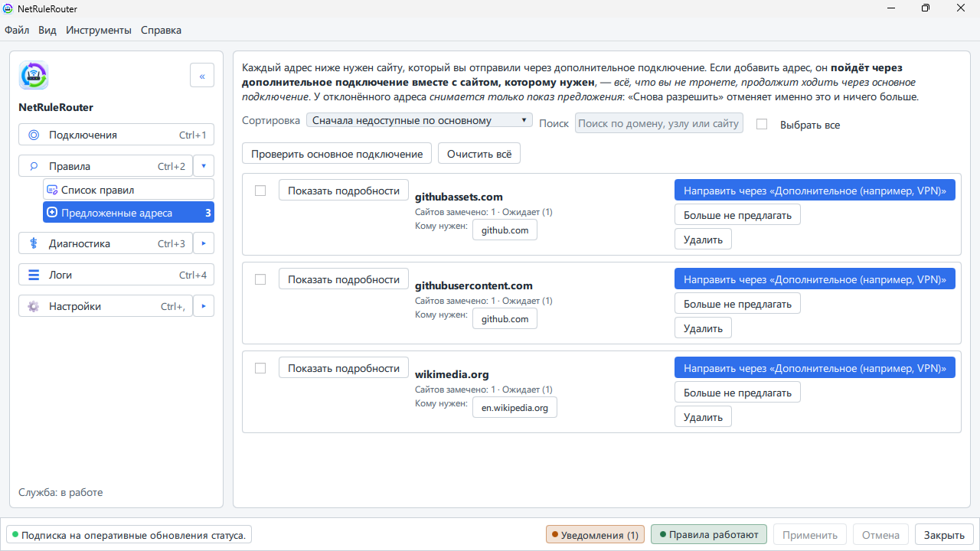
Task: Open the Сортировка dropdown
Action: pos(420,120)
